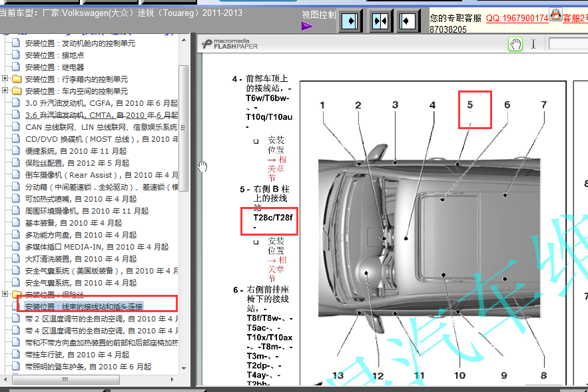Select 3.0 升汽油发动机 CGFA item

tap(101, 103)
